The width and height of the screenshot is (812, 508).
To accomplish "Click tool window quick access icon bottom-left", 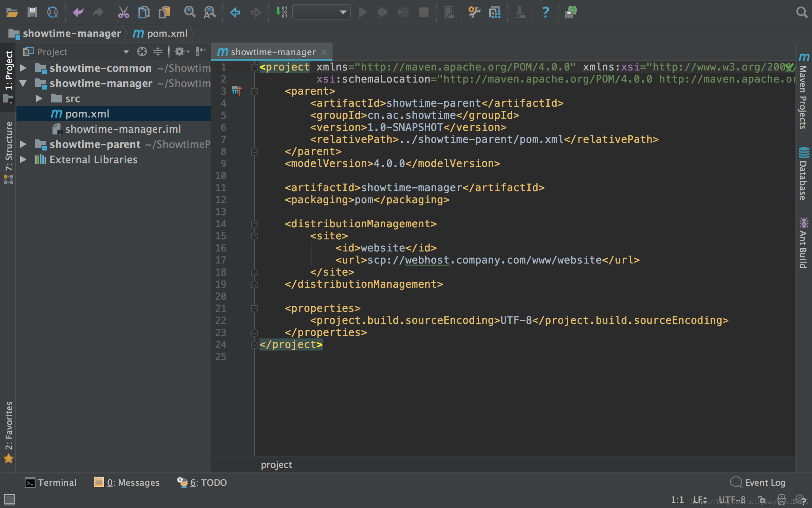I will coord(9,499).
